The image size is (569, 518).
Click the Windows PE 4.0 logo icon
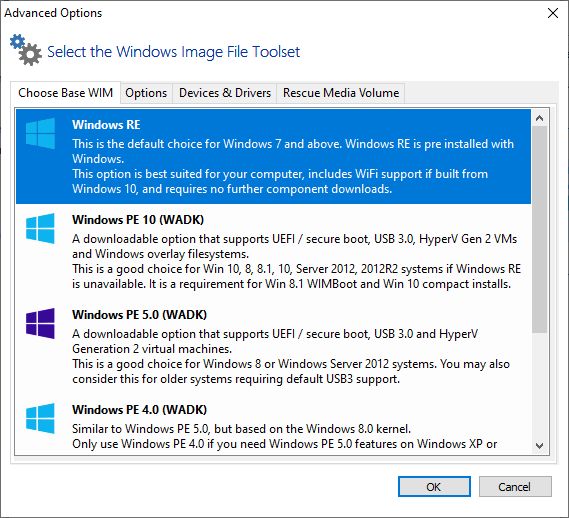coord(40,419)
